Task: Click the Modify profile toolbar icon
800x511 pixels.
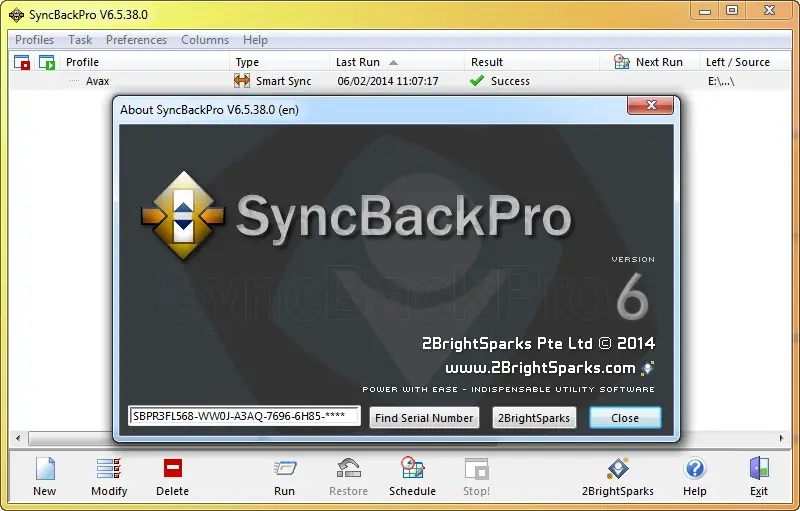Action: pos(109,469)
